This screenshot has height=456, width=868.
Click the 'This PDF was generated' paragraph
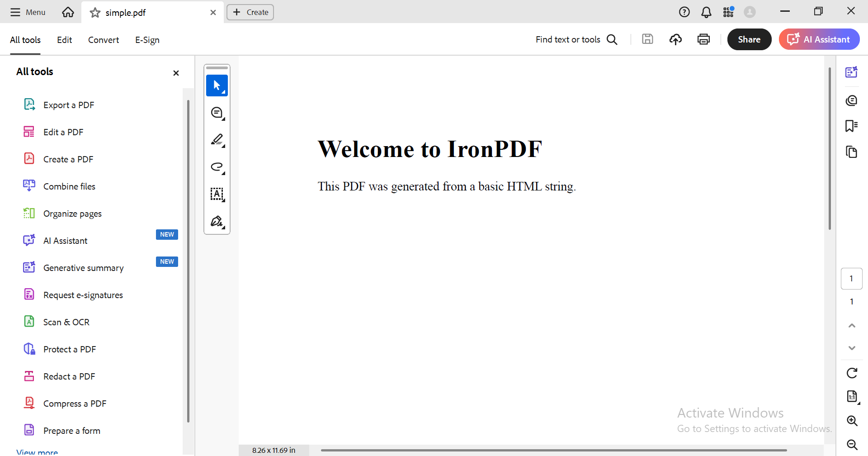447,186
